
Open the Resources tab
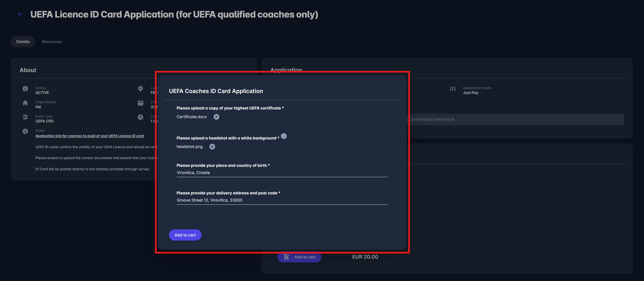(52, 42)
